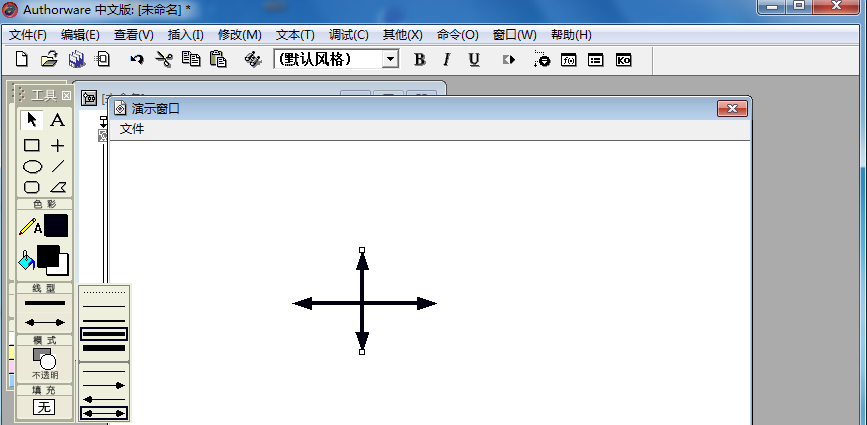Click the New file toolbar icon
Viewport: 867px width, 425px height.
[x=22, y=59]
